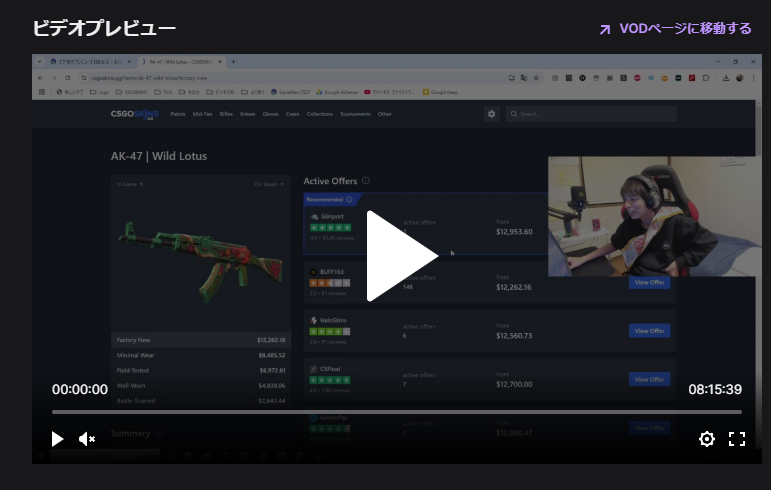The height and width of the screenshot is (490, 771).
Task: Click the AK-47 | Wild Lotus page title
Action: pos(159,156)
